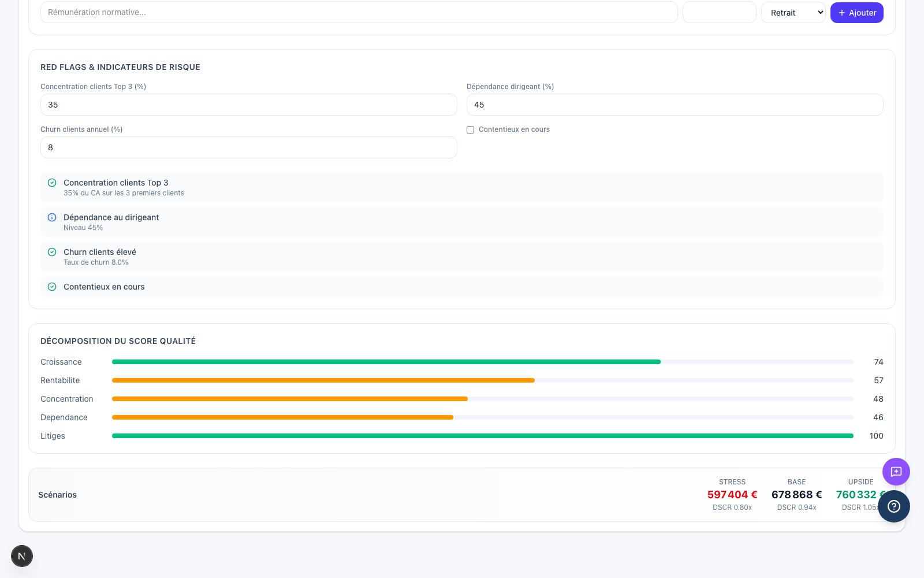Edit the Dépendance dirigeant percentage field
924x578 pixels.
coord(675,105)
